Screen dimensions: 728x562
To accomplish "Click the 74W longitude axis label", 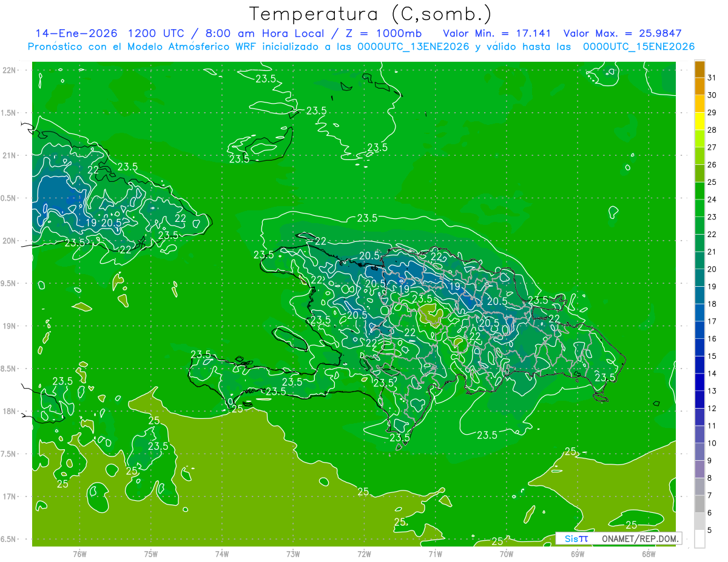I will [222, 554].
